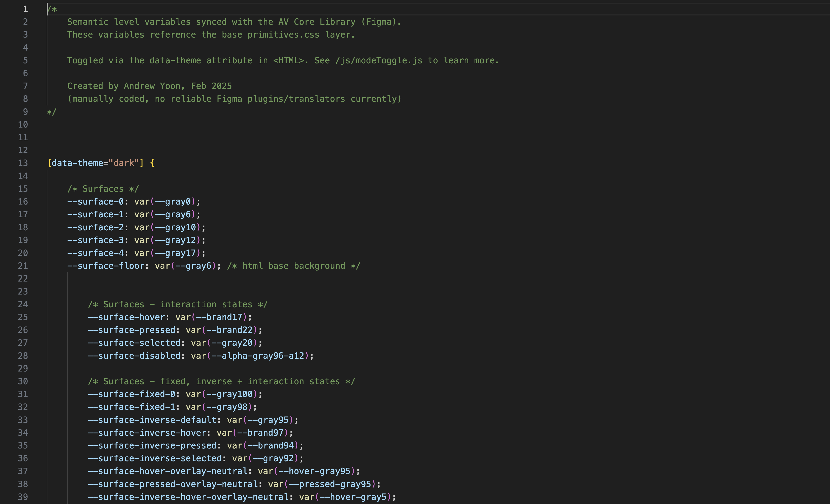Click the --surface-pressed property name
Screen dimensions: 830x504
click(132, 330)
